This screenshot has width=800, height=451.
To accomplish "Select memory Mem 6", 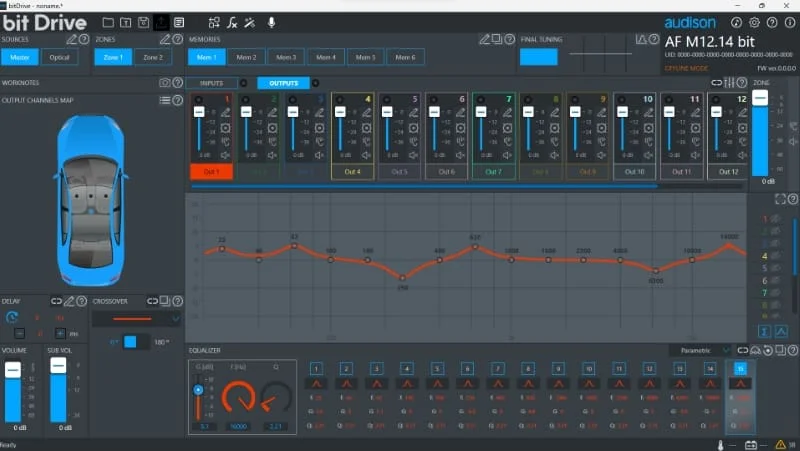I will pyautogui.click(x=406, y=57).
